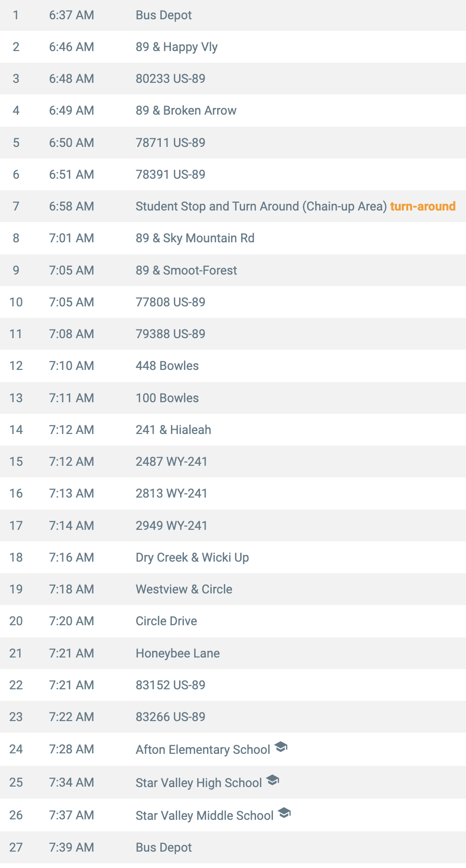
Task: Open the Circle Drive stop
Action: (233, 621)
